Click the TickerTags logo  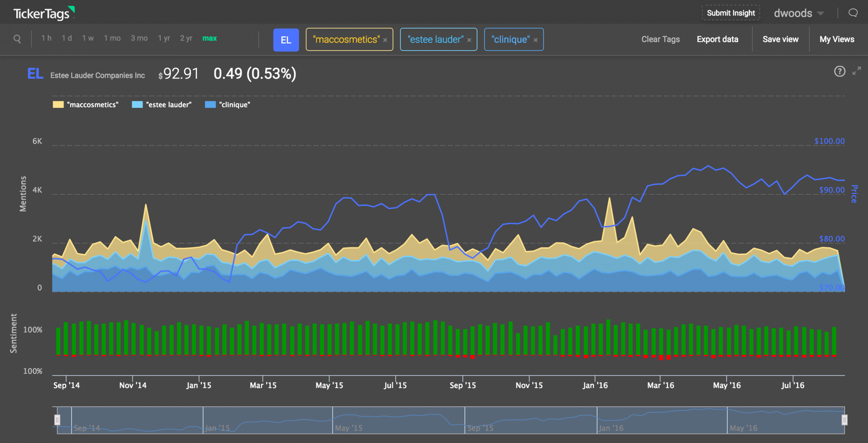point(44,13)
